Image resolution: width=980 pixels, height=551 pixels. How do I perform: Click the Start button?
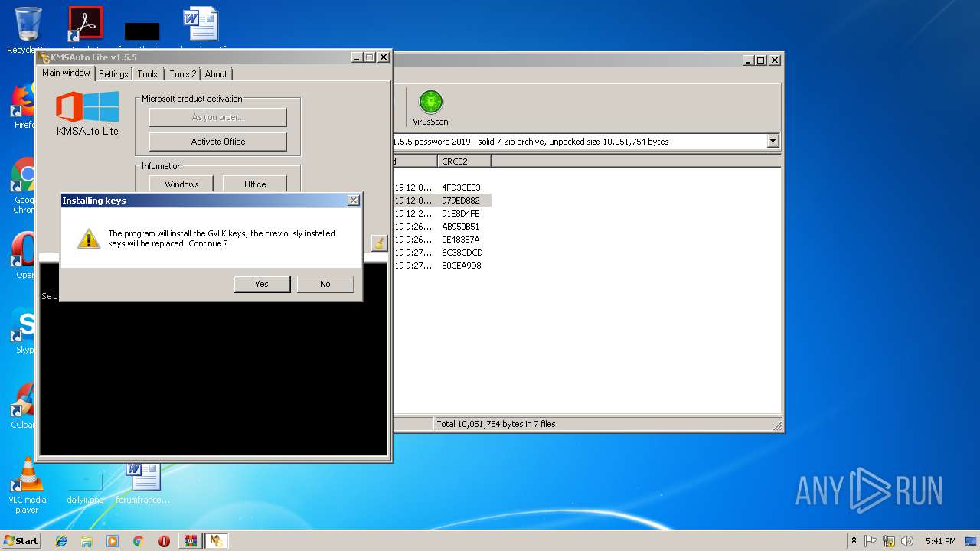(x=21, y=540)
